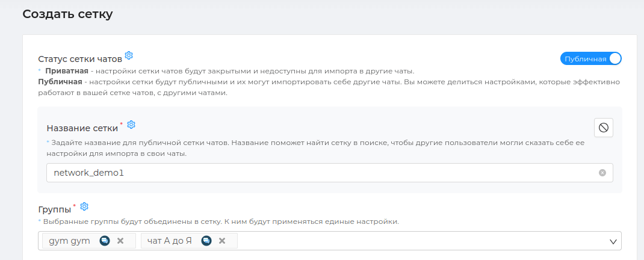Remove the gym gym group tag
Image resolution: width=644 pixels, height=260 pixels.
coord(120,241)
